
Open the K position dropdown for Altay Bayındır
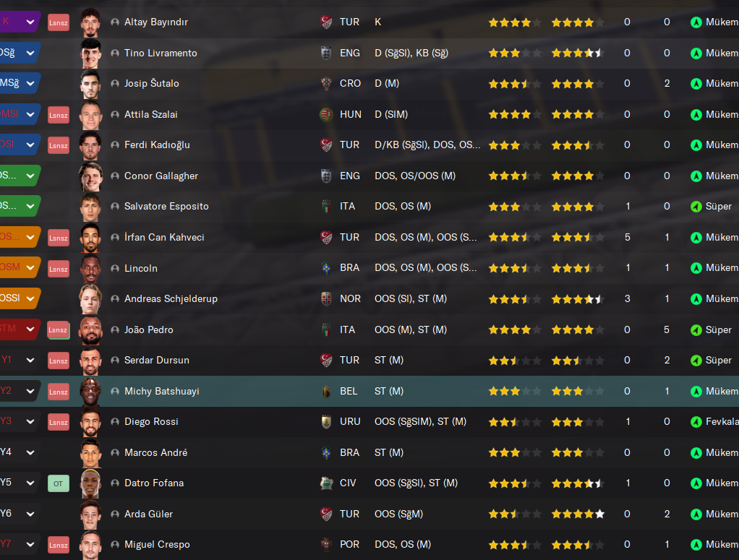(x=30, y=22)
